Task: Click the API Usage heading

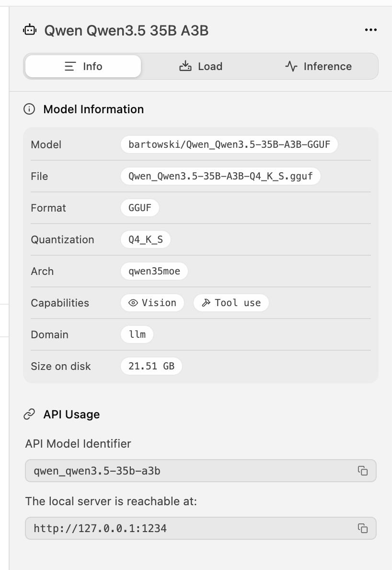Action: pyautogui.click(x=71, y=414)
